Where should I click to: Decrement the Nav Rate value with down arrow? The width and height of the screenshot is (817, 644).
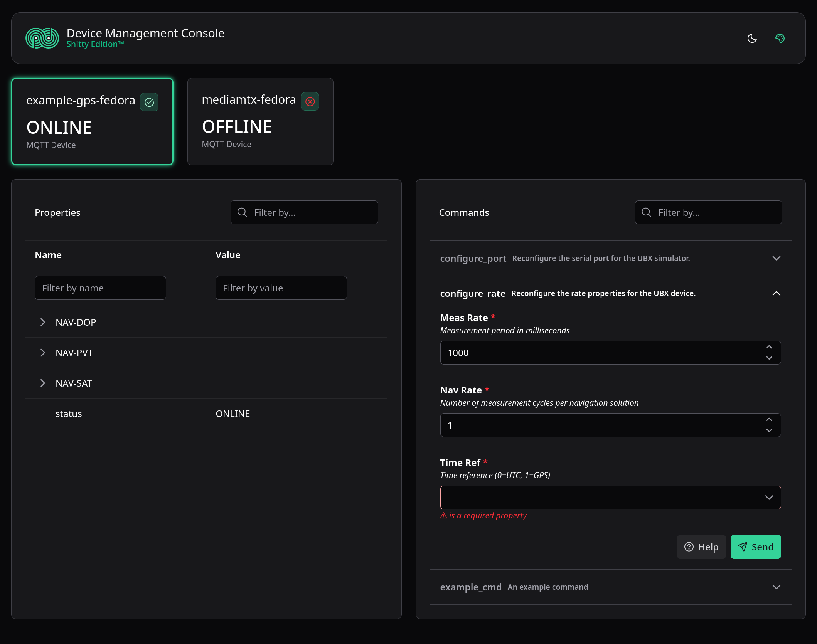point(769,430)
